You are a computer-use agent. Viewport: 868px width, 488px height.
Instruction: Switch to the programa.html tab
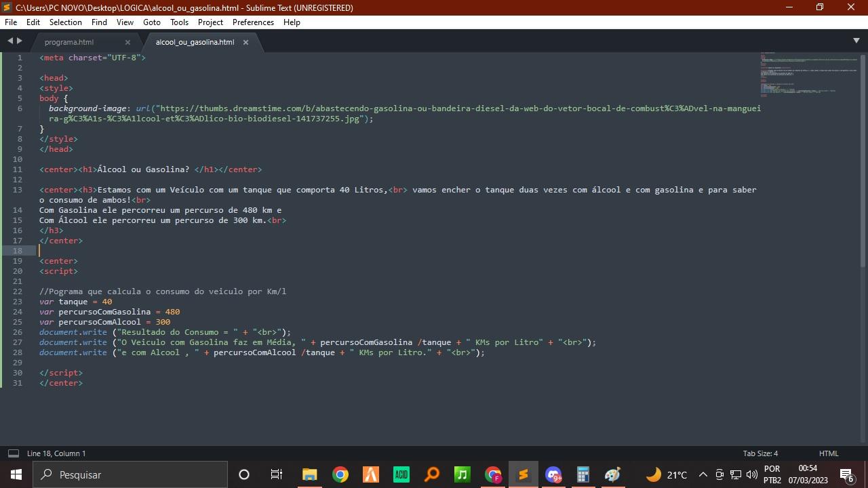[x=69, y=42]
